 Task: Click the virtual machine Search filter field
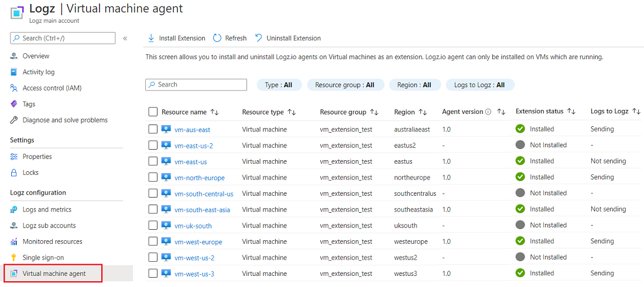[x=196, y=85]
